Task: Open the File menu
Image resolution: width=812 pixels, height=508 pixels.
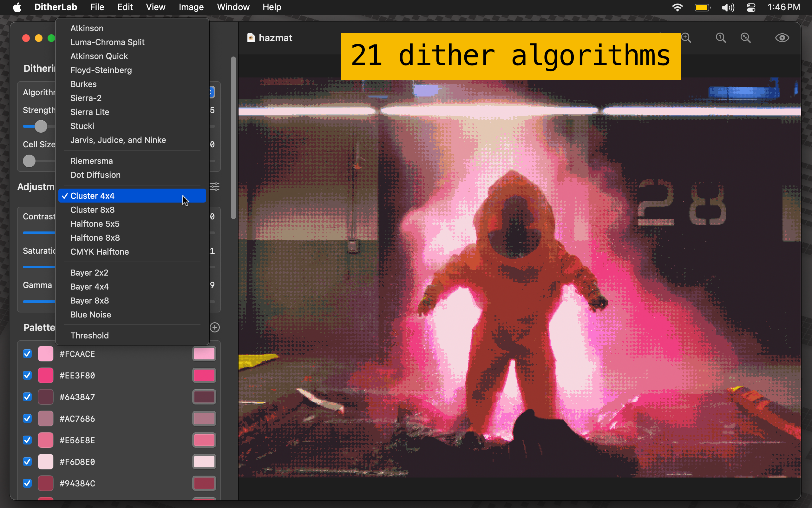Action: [x=97, y=7]
